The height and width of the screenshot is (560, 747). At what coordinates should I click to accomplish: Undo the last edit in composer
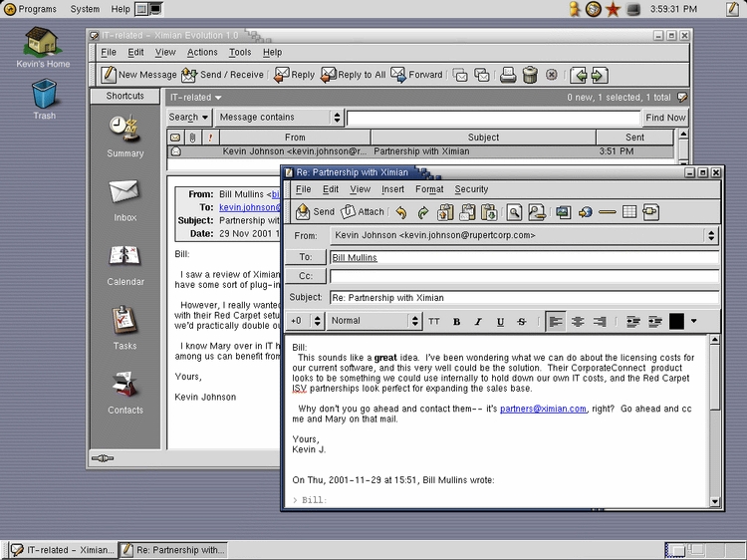(x=401, y=212)
